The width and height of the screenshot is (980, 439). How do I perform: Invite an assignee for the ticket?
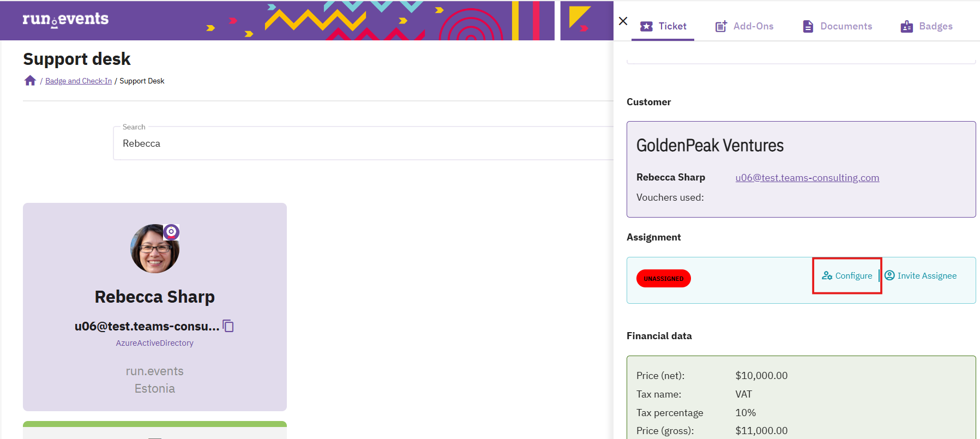pos(921,276)
